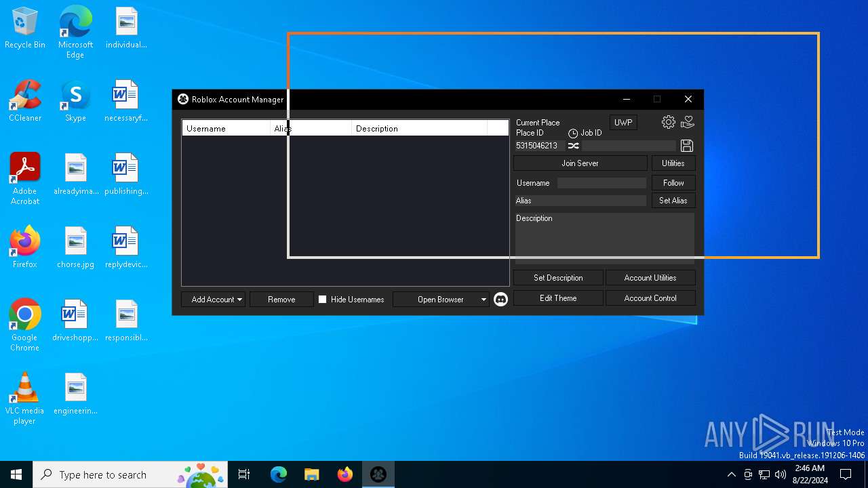Open the settings gear in Account Manager
The width and height of the screenshot is (868, 488).
point(669,122)
